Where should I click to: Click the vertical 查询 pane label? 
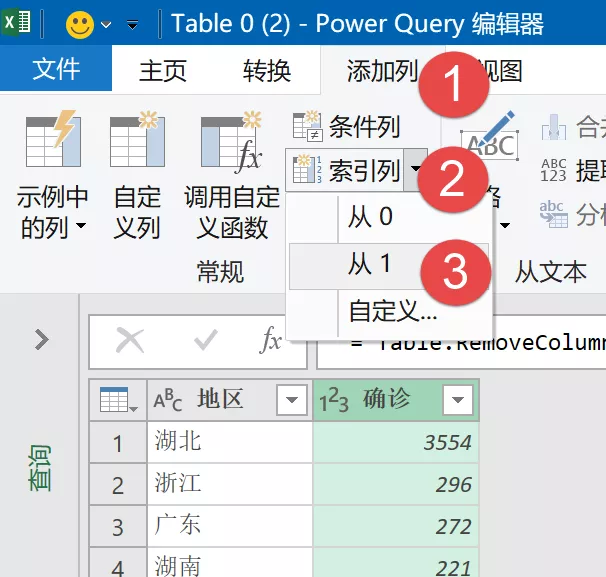coord(39,468)
